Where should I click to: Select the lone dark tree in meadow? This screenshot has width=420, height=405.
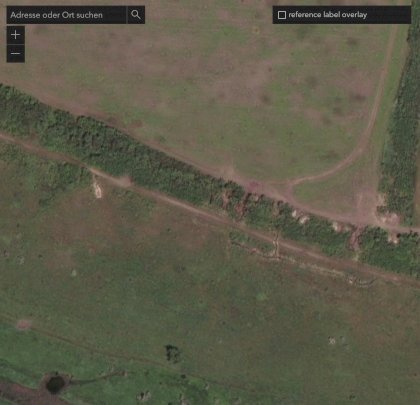pyautogui.click(x=173, y=353)
